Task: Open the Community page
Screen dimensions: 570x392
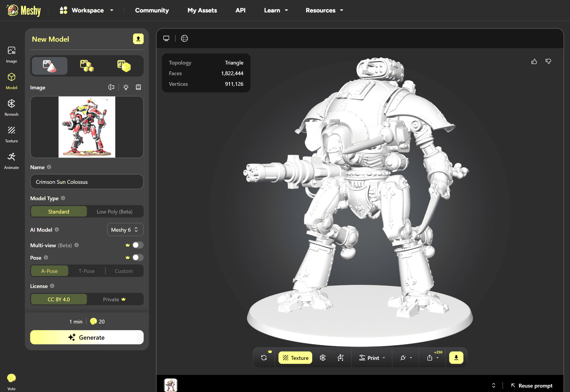Action: [152, 10]
